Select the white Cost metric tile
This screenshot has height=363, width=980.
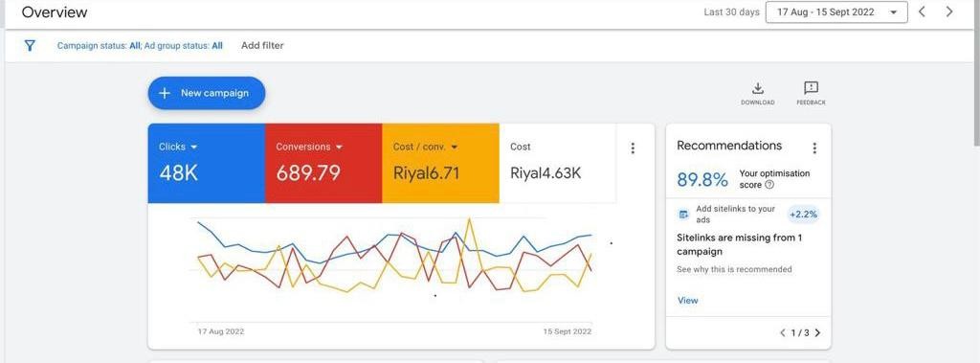pyautogui.click(x=558, y=164)
